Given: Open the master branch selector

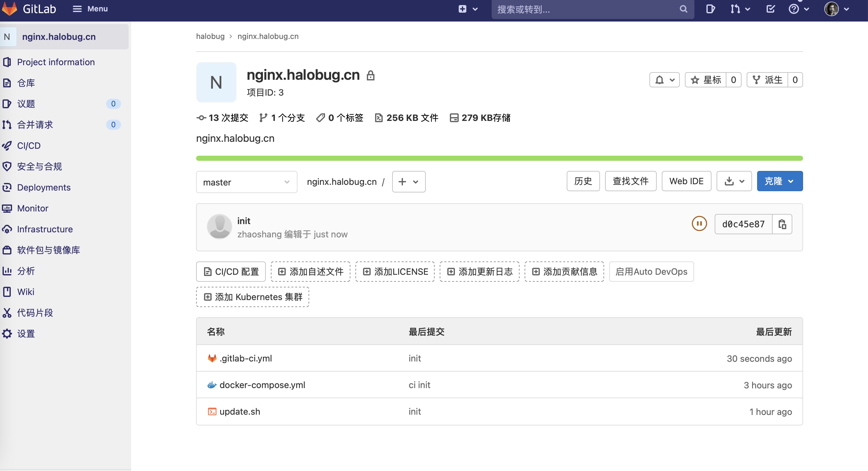Looking at the screenshot, I should 247,182.
